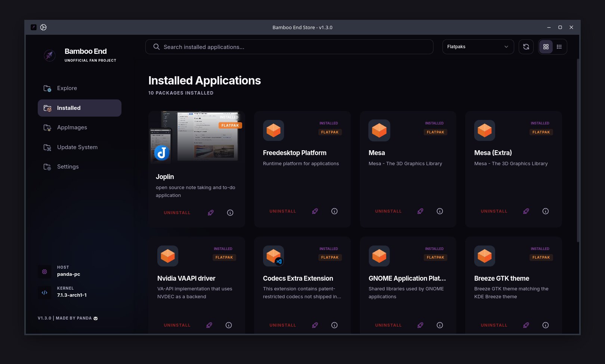Screen dimensions: 605x364
Task: Click the clock icon in the title bar
Action: [x=43, y=27]
